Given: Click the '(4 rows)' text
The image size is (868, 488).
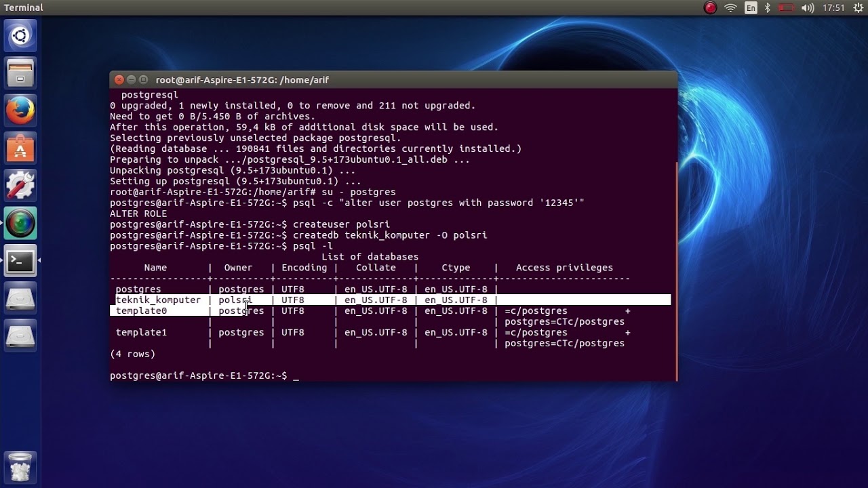Looking at the screenshot, I should click(x=132, y=354).
